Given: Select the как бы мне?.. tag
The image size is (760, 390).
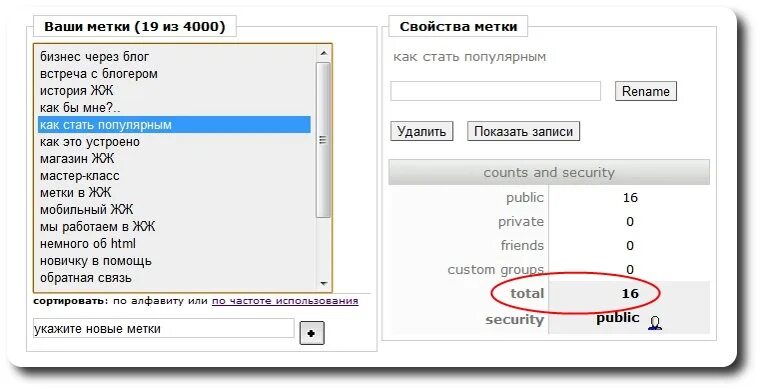Looking at the screenshot, I should [174, 108].
